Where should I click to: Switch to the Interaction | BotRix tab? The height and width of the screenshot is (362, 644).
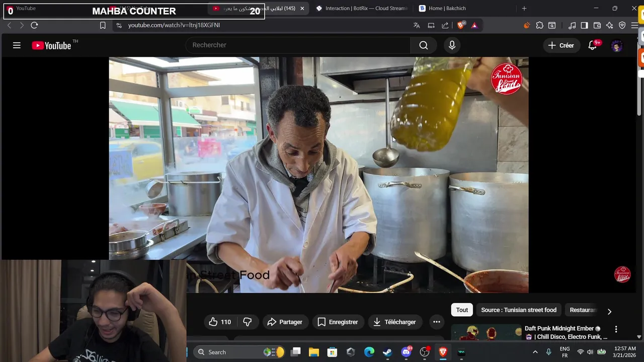coord(361,9)
